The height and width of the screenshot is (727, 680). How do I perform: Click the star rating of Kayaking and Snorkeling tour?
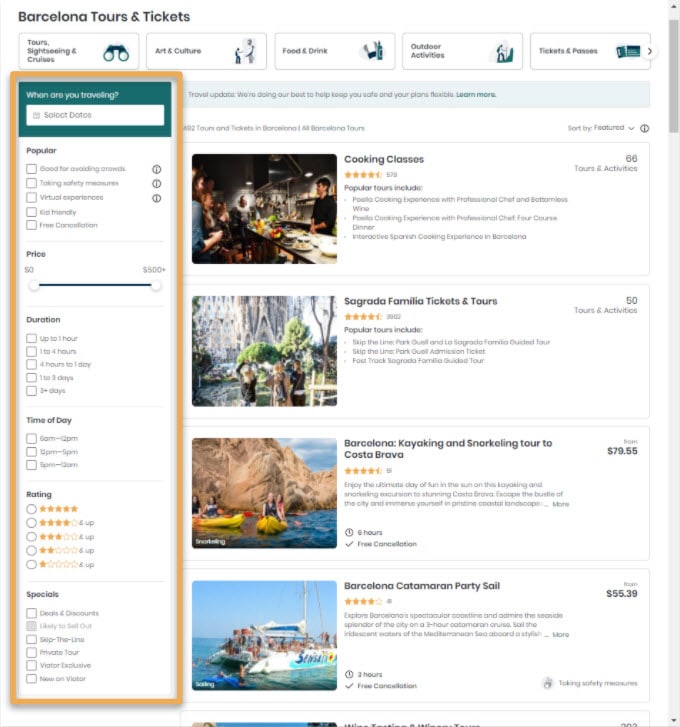pyautogui.click(x=363, y=471)
